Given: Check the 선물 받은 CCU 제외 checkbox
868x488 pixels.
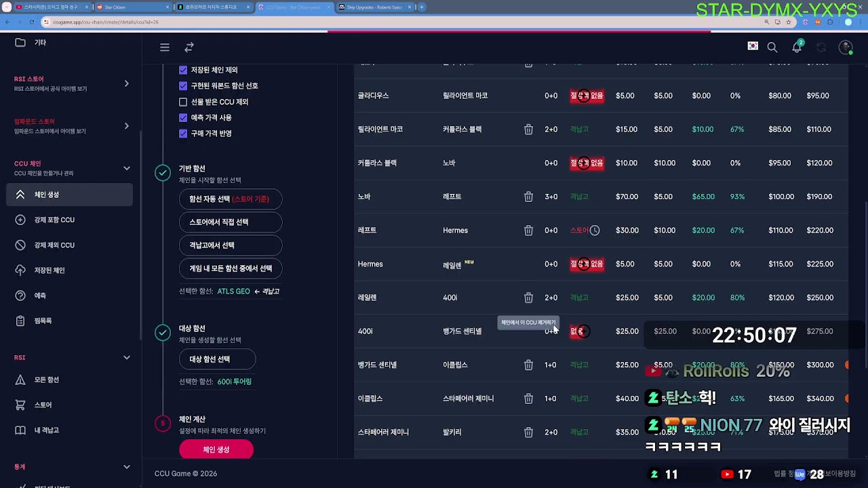Looking at the screenshot, I should (x=183, y=102).
